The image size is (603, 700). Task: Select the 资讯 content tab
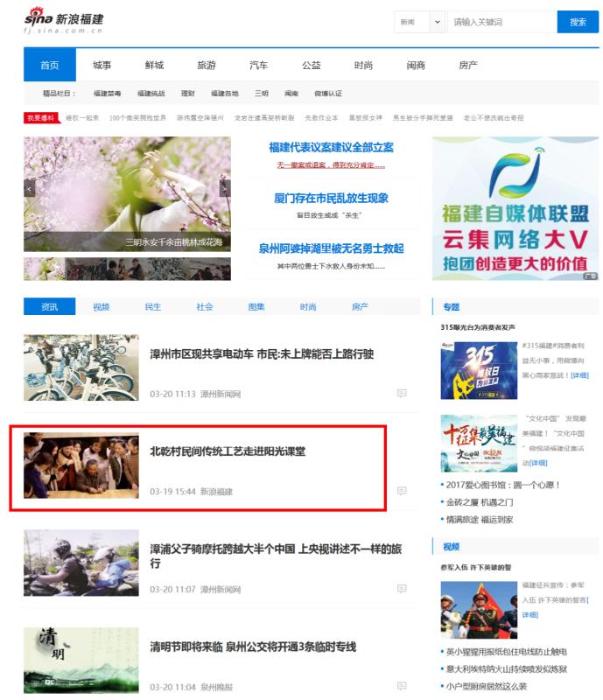50,307
